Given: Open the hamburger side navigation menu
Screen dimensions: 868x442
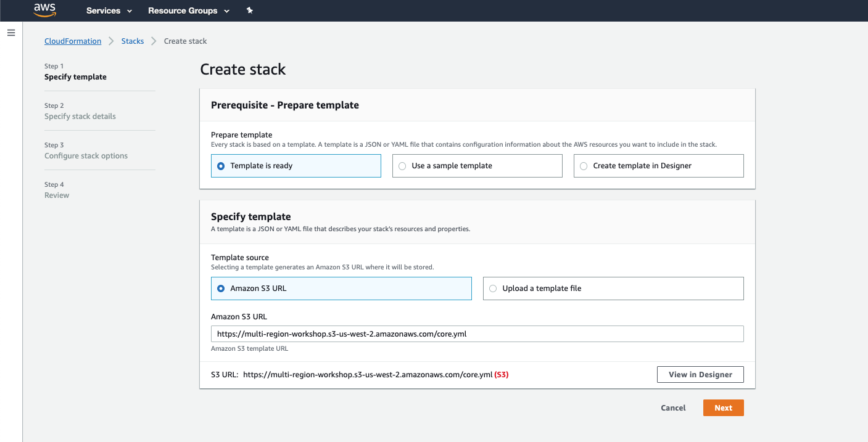Looking at the screenshot, I should (x=11, y=33).
